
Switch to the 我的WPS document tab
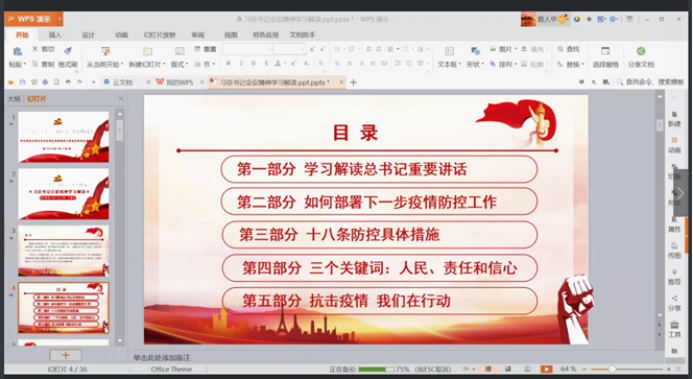[x=176, y=82]
